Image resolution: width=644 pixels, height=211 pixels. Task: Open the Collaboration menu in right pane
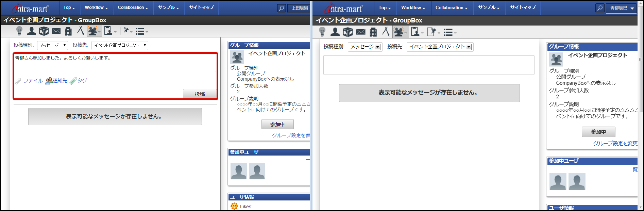451,8
